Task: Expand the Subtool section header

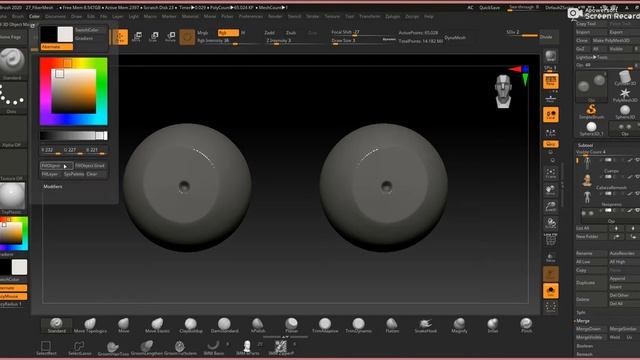Action: coord(585,145)
